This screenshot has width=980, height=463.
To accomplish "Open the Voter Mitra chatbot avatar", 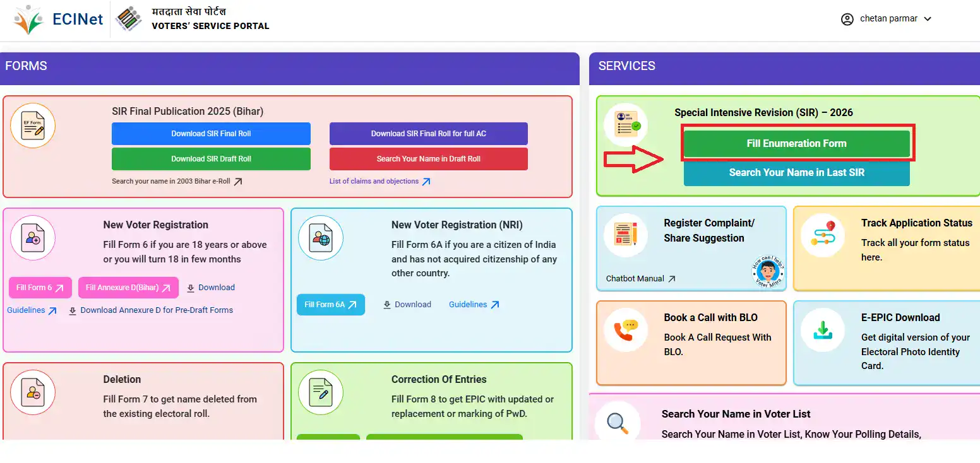I will (x=767, y=272).
